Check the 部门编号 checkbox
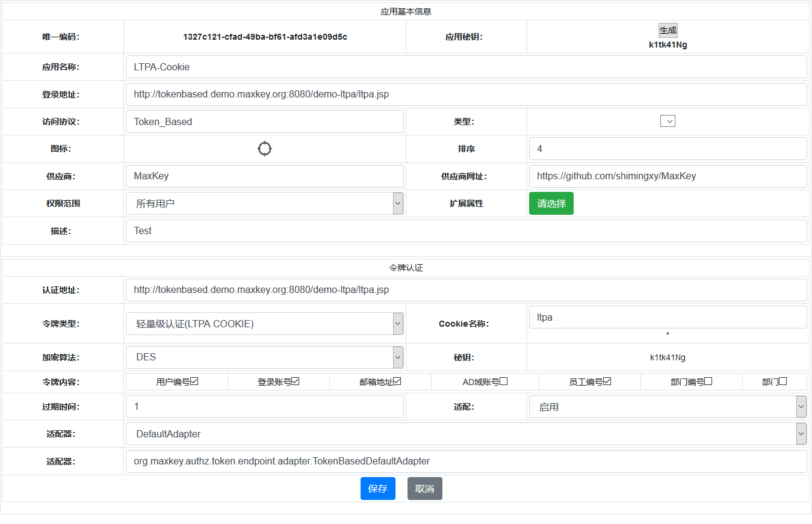 point(708,381)
